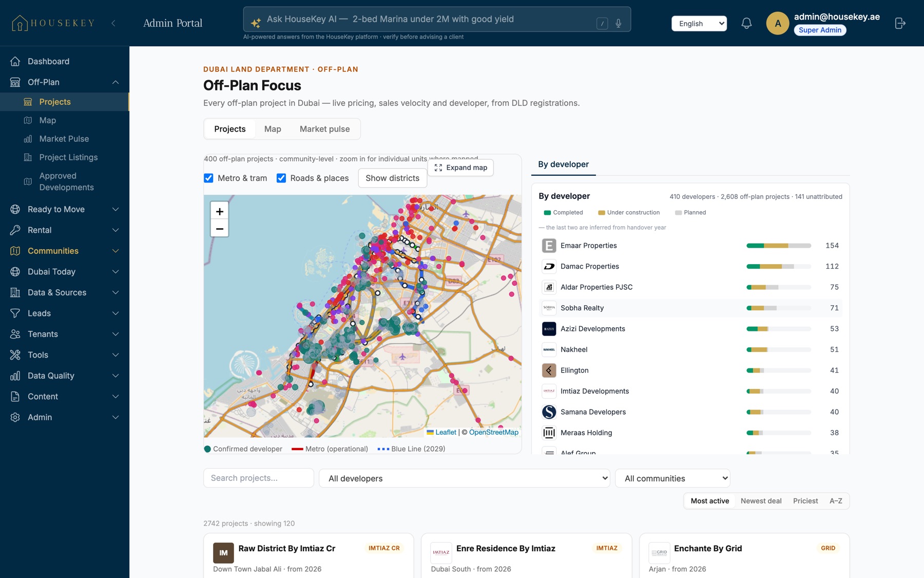Open notifications bell
This screenshot has width=924, height=578.
[746, 23]
